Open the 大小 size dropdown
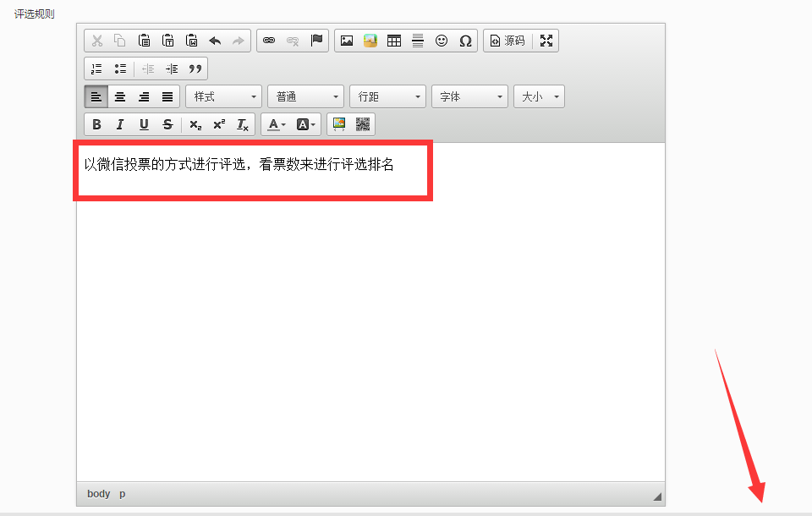812x516 pixels. click(x=539, y=96)
